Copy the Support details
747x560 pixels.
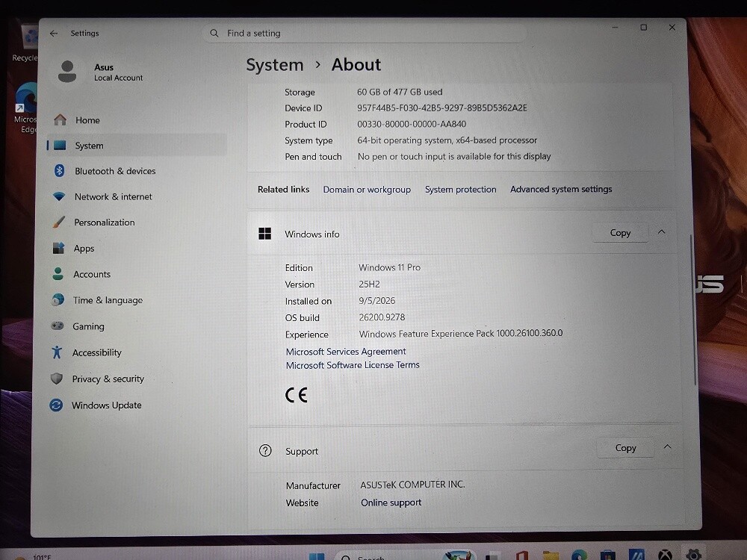point(625,448)
